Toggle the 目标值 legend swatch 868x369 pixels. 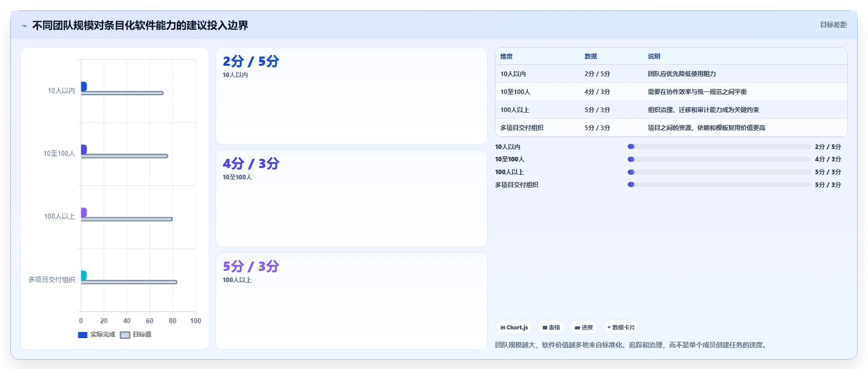(x=125, y=335)
